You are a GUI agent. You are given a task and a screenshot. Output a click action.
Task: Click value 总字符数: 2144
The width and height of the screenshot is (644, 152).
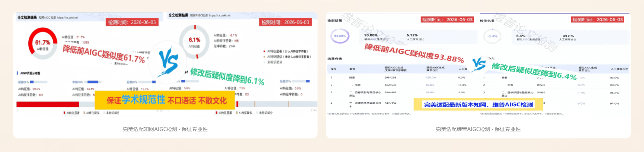pos(224,46)
